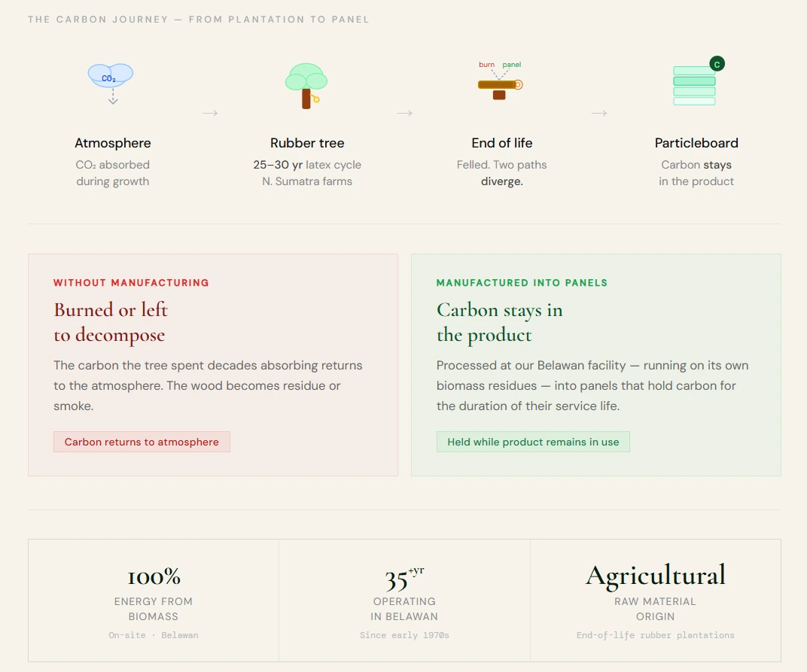The width and height of the screenshot is (807, 672).
Task: Select the 'Burned or left to decompose' heading
Action: pyautogui.click(x=111, y=322)
